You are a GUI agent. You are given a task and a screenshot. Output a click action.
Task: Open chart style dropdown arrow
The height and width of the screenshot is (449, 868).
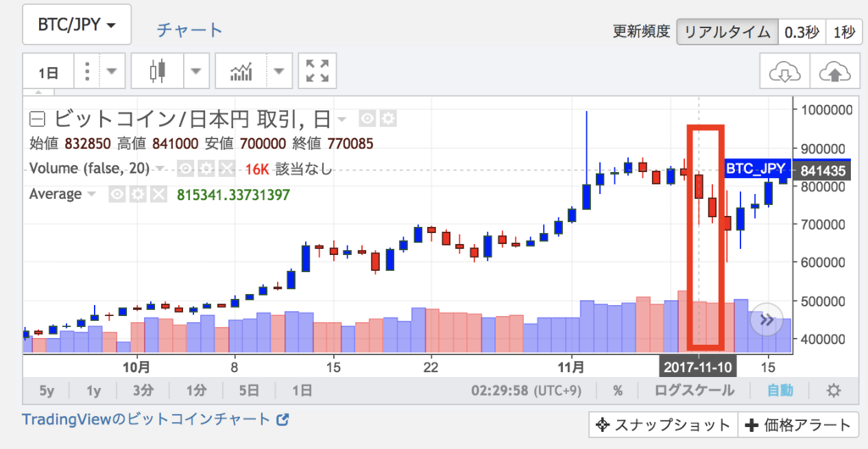[x=196, y=71]
